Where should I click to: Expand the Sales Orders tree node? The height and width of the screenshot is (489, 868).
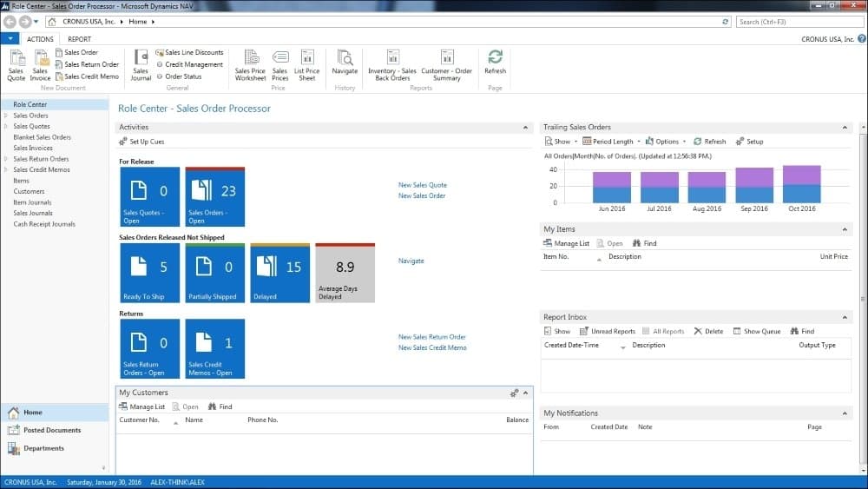6,116
